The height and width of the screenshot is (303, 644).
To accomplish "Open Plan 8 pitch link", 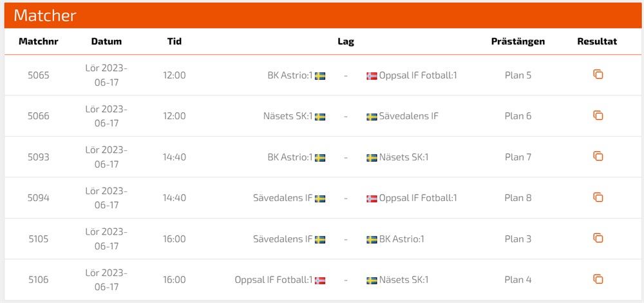I will 518,198.
